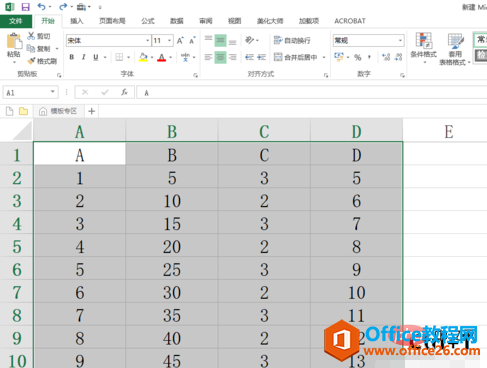Image resolution: width=487 pixels, height=368 pixels.
Task: Click the text orientation icon
Action: pos(249,40)
